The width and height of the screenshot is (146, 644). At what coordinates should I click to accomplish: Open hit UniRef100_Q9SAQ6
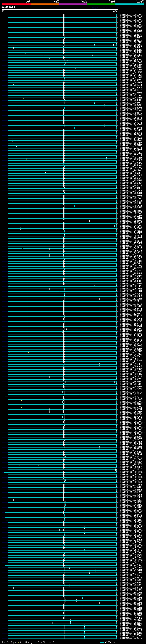[x=131, y=27]
